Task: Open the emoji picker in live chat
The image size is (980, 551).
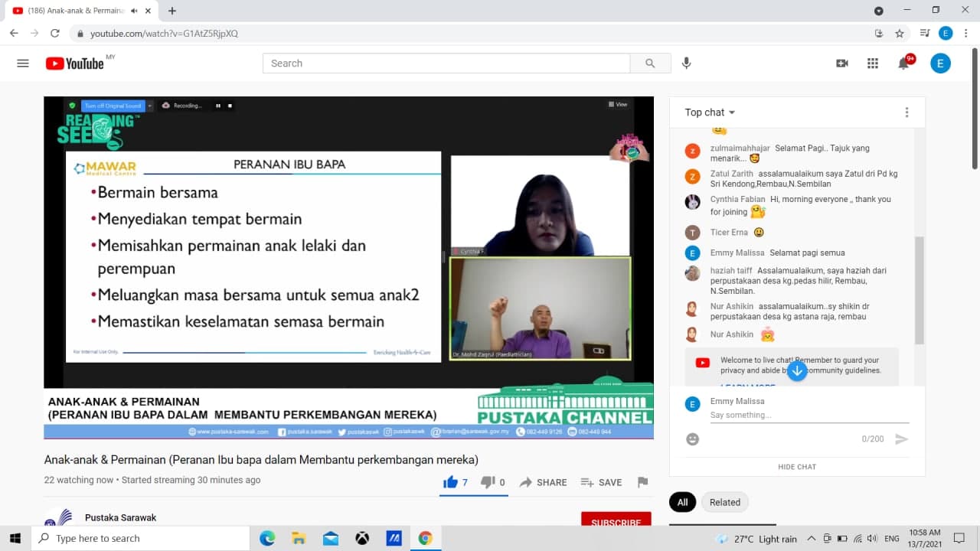Action: coord(693,439)
